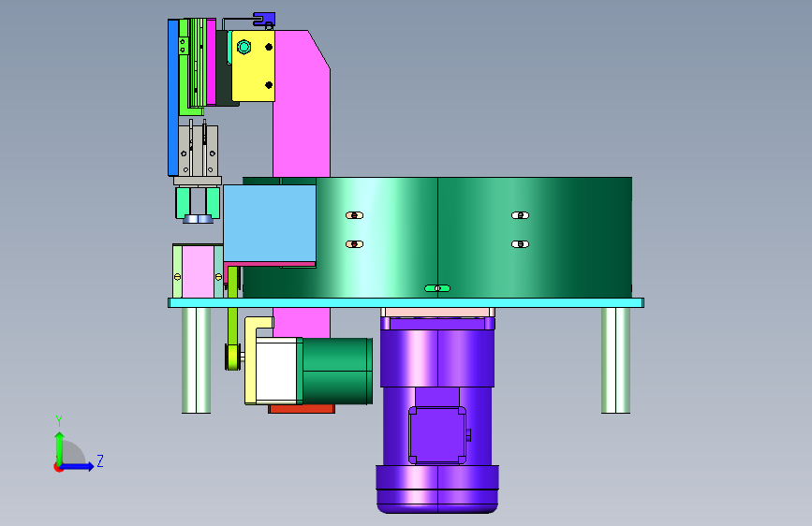812x526 pixels.
Task: Click the red origin dot of the axis triad
Action: tap(57, 467)
